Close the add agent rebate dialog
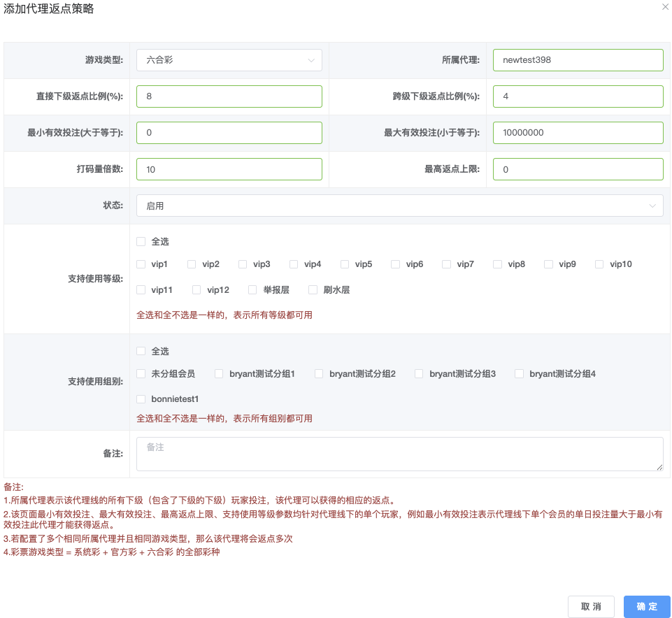The height and width of the screenshot is (618, 672). coord(664,6)
